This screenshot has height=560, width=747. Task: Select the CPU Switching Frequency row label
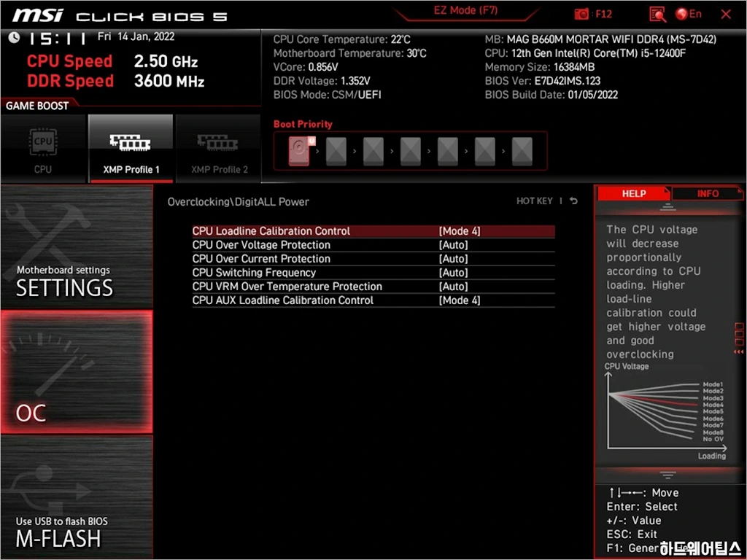point(254,273)
